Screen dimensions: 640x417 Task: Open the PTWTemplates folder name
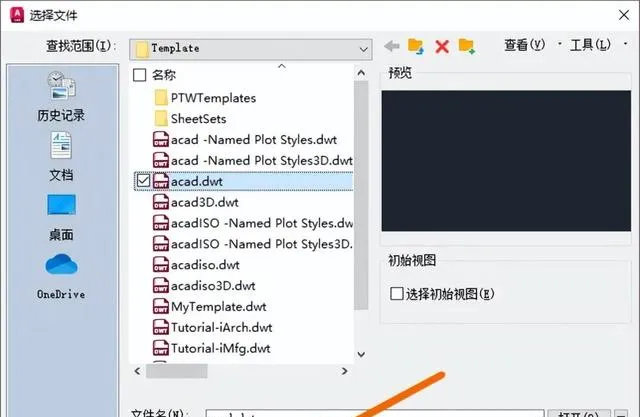pyautogui.click(x=213, y=98)
